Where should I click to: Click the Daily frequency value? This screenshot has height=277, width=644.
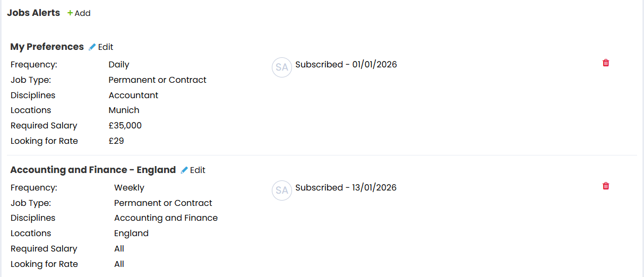pyautogui.click(x=119, y=64)
